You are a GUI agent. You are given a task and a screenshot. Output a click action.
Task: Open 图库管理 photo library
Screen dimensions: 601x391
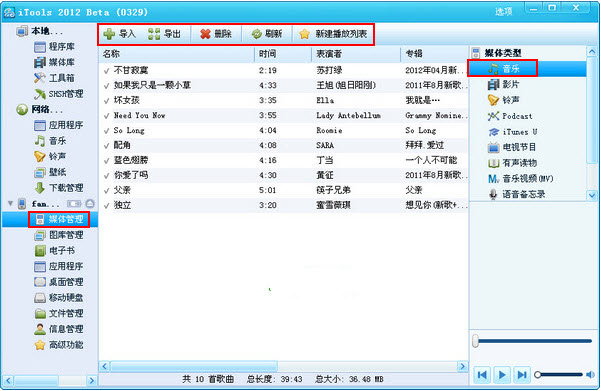59,235
